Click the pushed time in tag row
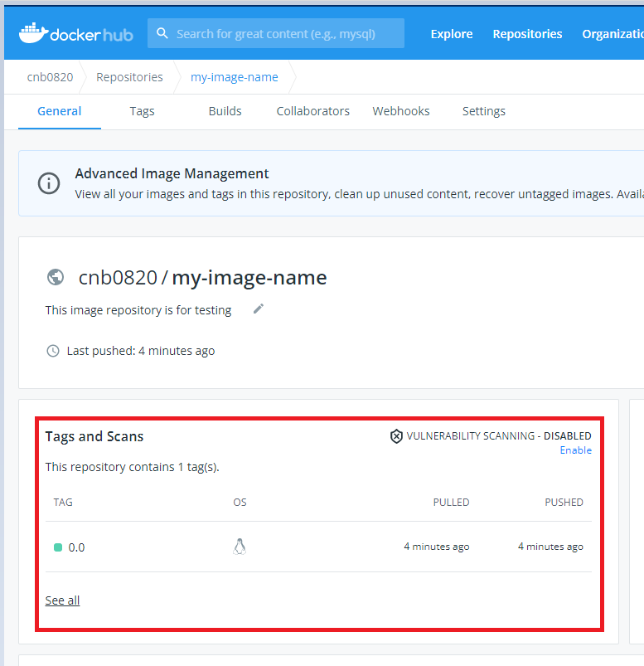This screenshot has height=666, width=644. pos(550,547)
